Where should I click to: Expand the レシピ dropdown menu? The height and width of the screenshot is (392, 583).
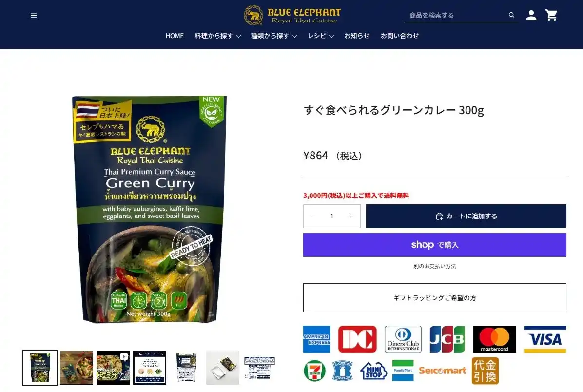320,36
